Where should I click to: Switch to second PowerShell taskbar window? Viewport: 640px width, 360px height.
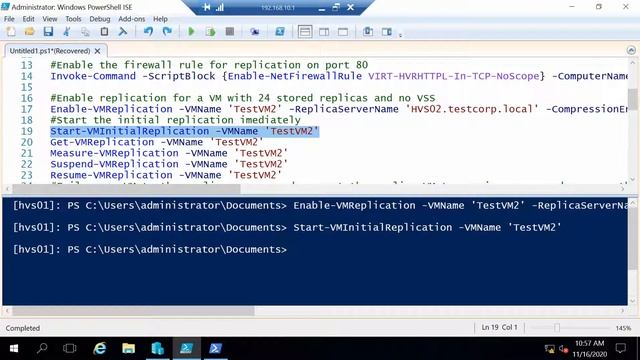click(216, 348)
